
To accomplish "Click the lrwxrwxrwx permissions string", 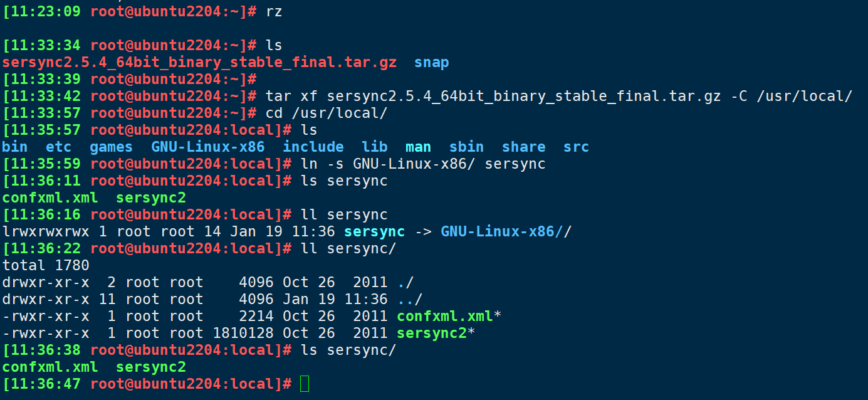I will click(x=46, y=231).
